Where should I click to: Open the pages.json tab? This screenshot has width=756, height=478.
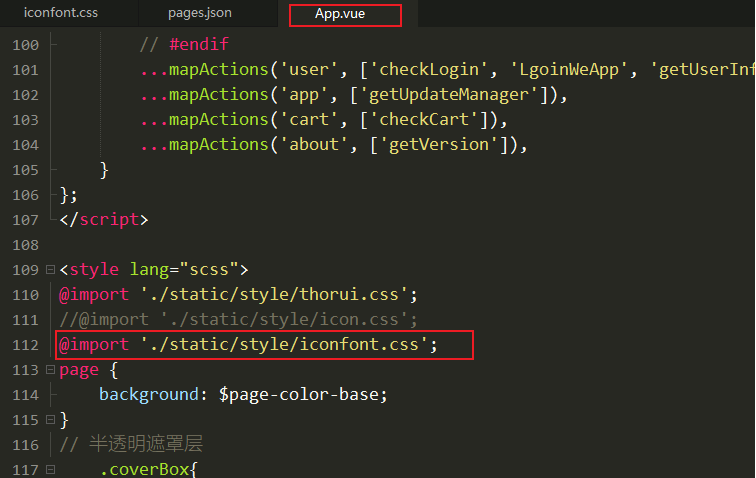[x=200, y=13]
